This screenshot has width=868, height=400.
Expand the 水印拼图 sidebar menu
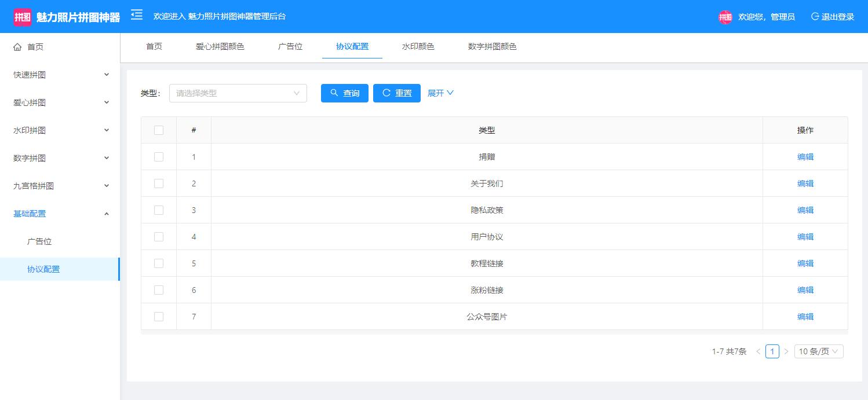point(60,130)
